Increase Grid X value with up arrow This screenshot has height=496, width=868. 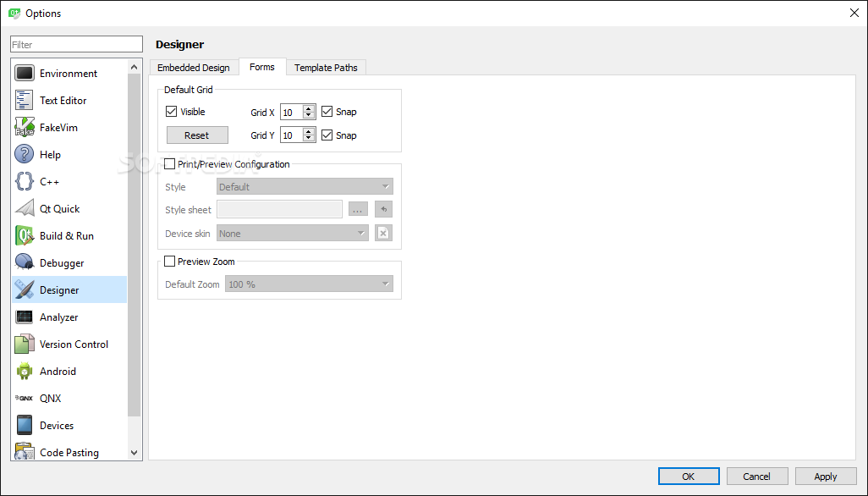point(308,108)
